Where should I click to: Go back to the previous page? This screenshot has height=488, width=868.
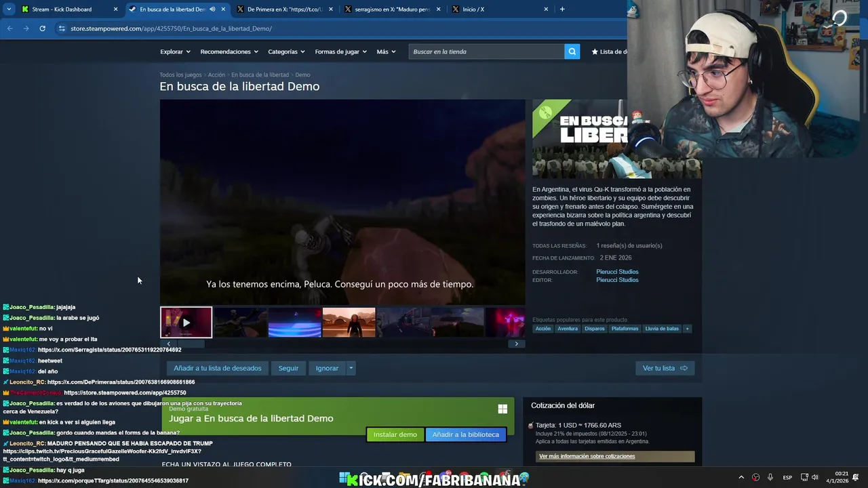click(9, 28)
